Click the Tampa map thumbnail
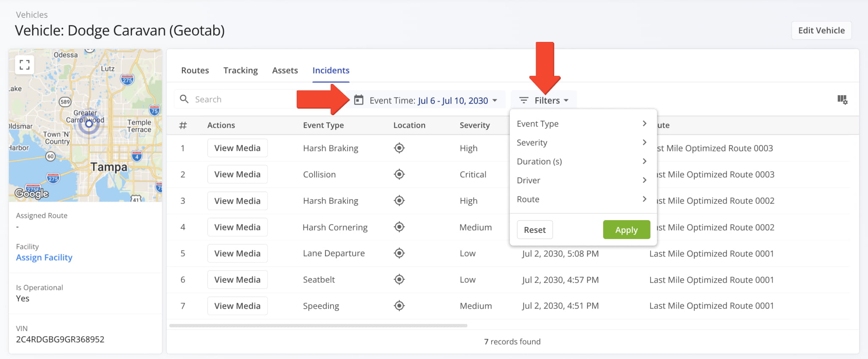Image resolution: width=868 pixels, height=359 pixels. click(x=85, y=125)
